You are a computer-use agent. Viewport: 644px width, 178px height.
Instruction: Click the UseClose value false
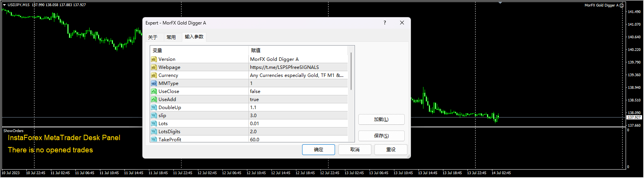pos(298,91)
